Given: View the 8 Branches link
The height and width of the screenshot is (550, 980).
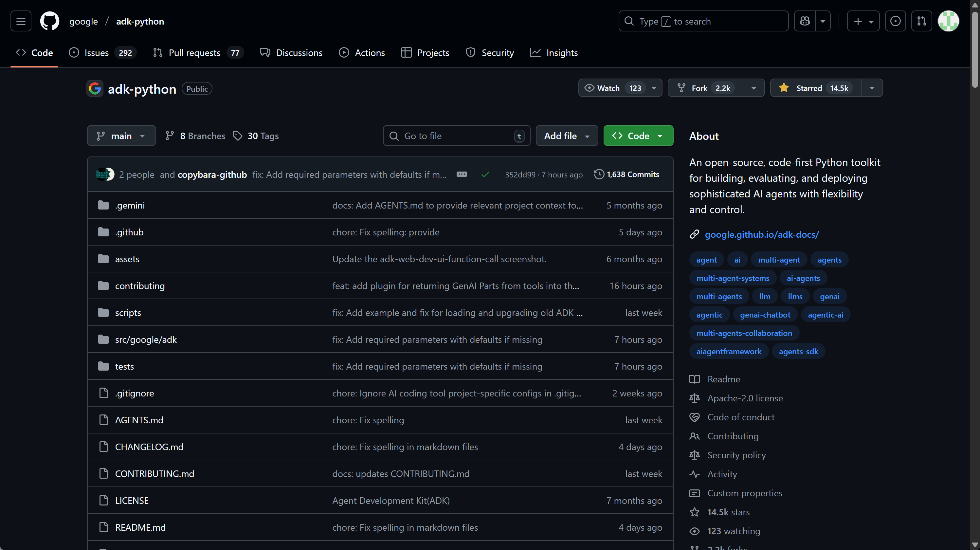Looking at the screenshot, I should [x=195, y=136].
